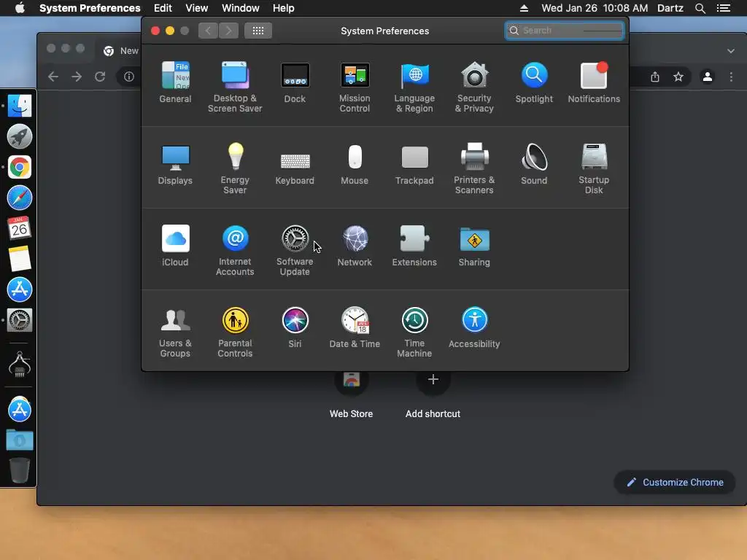Open the Apple menu
This screenshot has width=747, height=560.
pyautogui.click(x=20, y=8)
